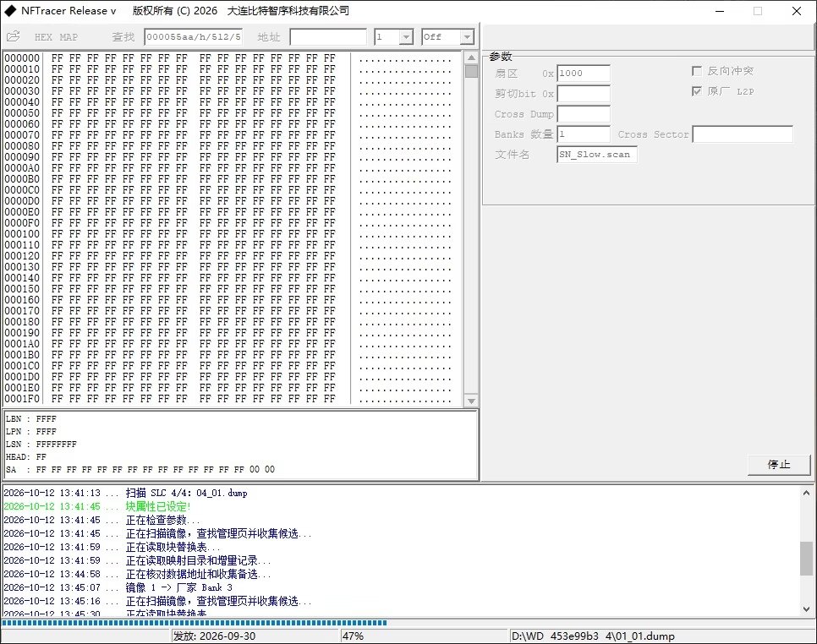Click the hex view scroll down arrow
Image resolution: width=817 pixels, height=644 pixels.
pyautogui.click(x=471, y=401)
